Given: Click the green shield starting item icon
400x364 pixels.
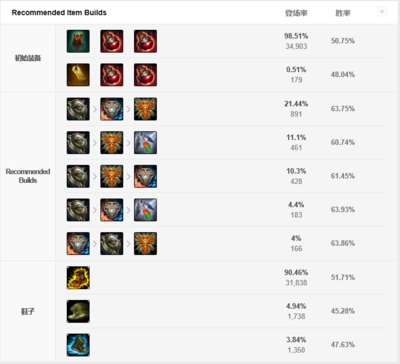Looking at the screenshot, I should click(78, 41).
